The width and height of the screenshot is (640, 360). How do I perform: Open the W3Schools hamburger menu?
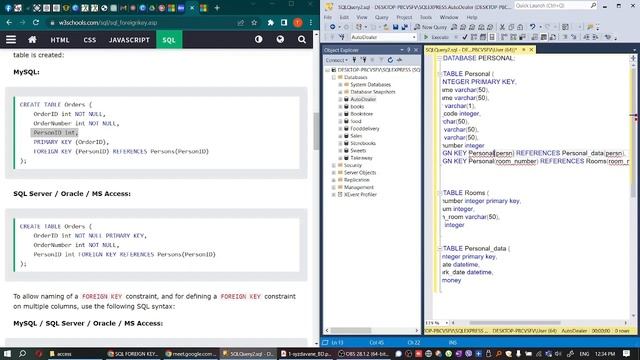click(11, 40)
